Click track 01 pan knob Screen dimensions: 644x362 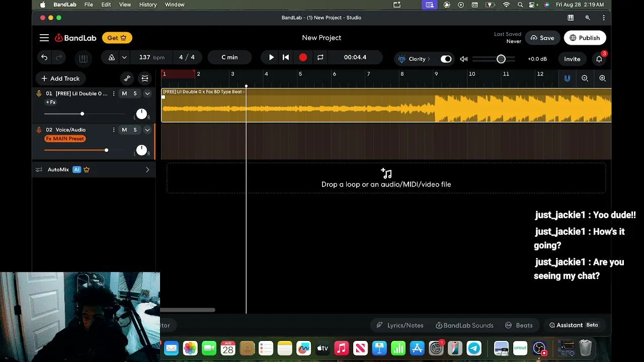141,114
